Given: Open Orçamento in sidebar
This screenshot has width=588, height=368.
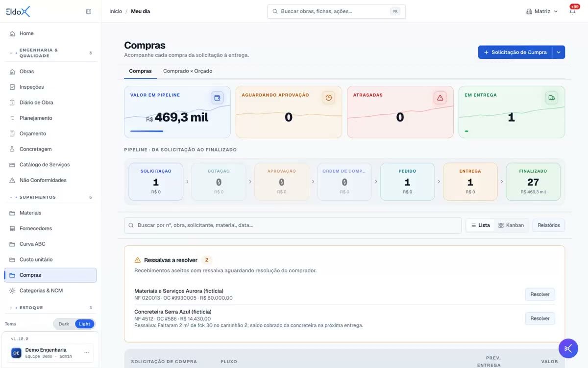Looking at the screenshot, I should click(x=50, y=133).
